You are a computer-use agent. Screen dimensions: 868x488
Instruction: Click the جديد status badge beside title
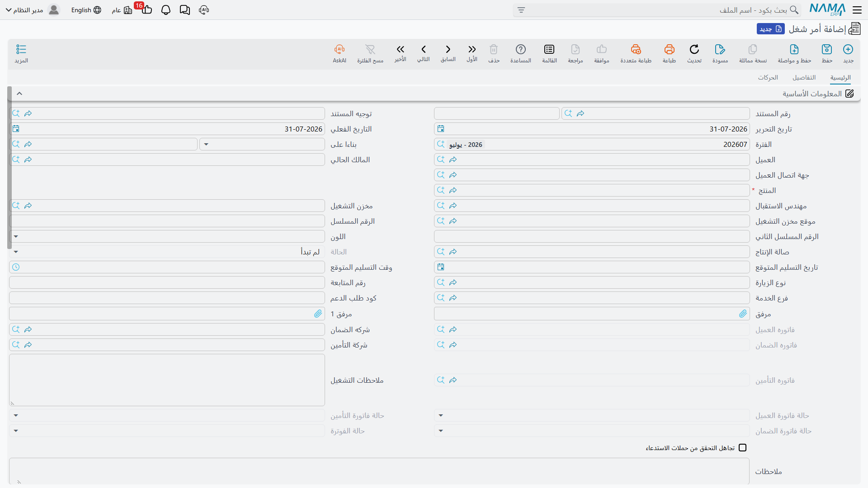pos(771,29)
